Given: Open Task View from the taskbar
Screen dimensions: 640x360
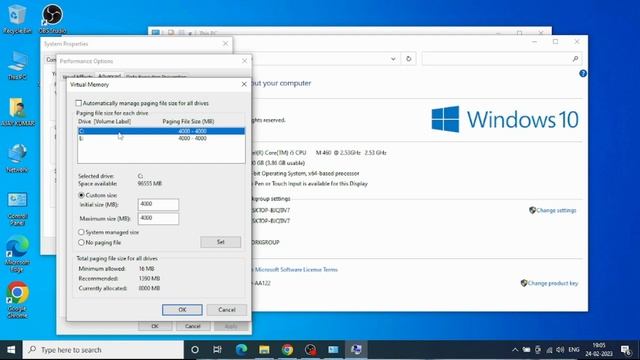Looking at the screenshot, I should (217, 350).
